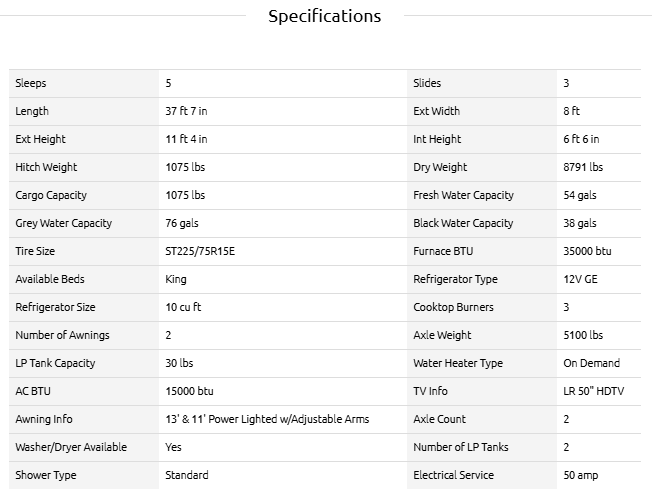Click the Hitch Weight 1075 lbs cell
The height and width of the screenshot is (499, 652).
pyautogui.click(x=283, y=167)
